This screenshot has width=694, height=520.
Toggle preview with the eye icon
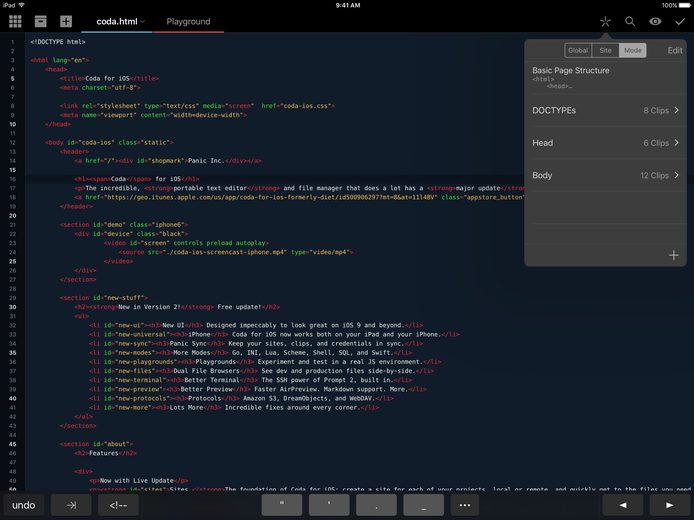click(655, 21)
